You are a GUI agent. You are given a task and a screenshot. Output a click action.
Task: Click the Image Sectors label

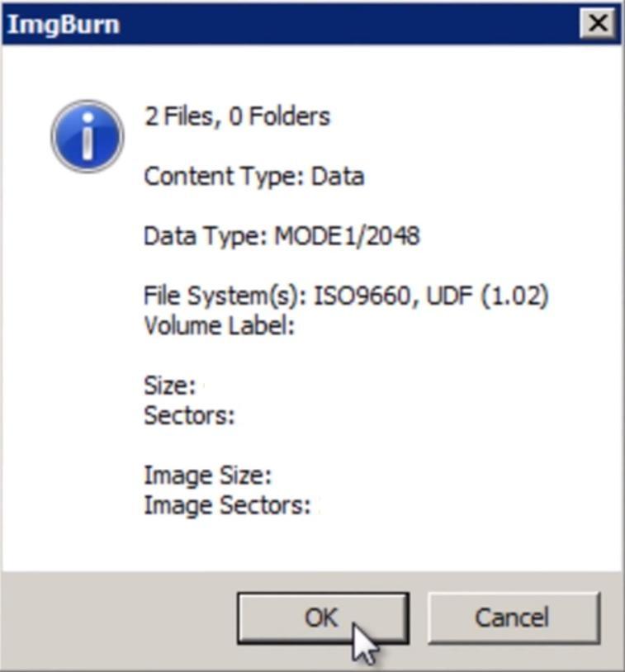click(227, 506)
